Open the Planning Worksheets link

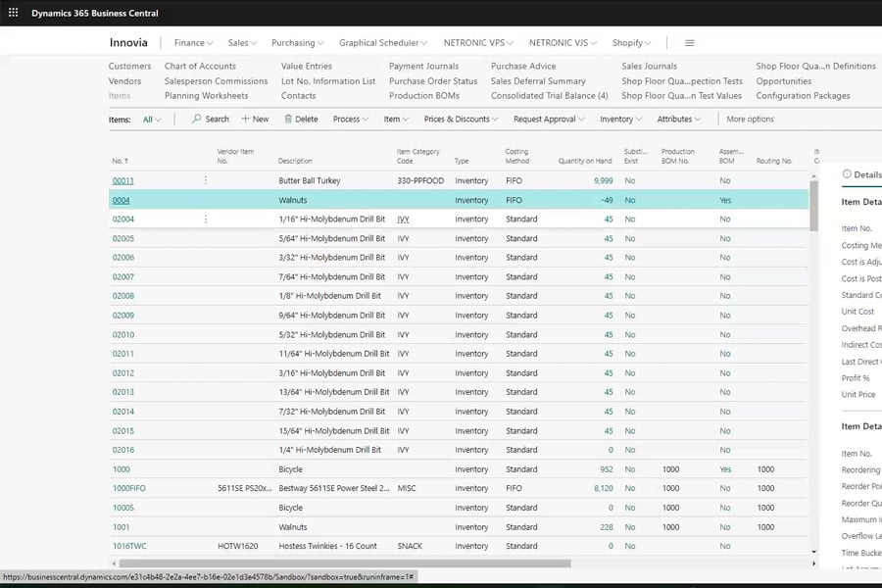(206, 96)
